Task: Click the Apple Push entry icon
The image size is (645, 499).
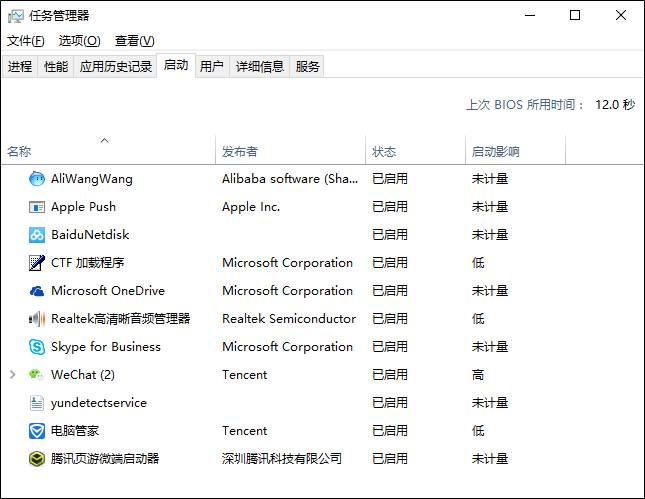Action: 37,207
